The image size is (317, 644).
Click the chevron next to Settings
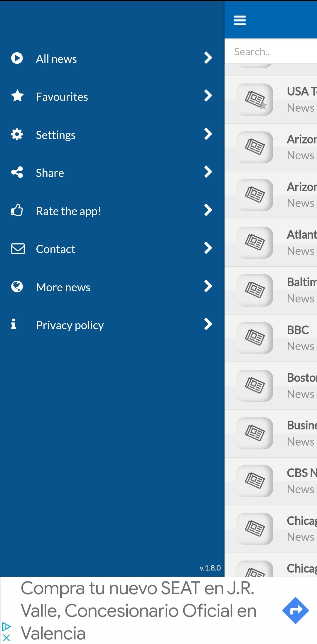pos(208,134)
